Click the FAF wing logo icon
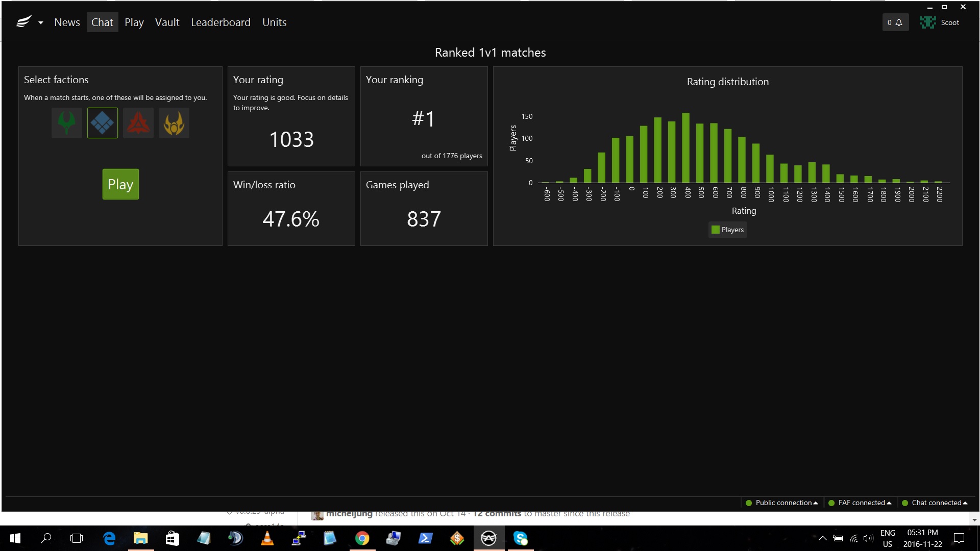The width and height of the screenshot is (980, 551). point(23,22)
